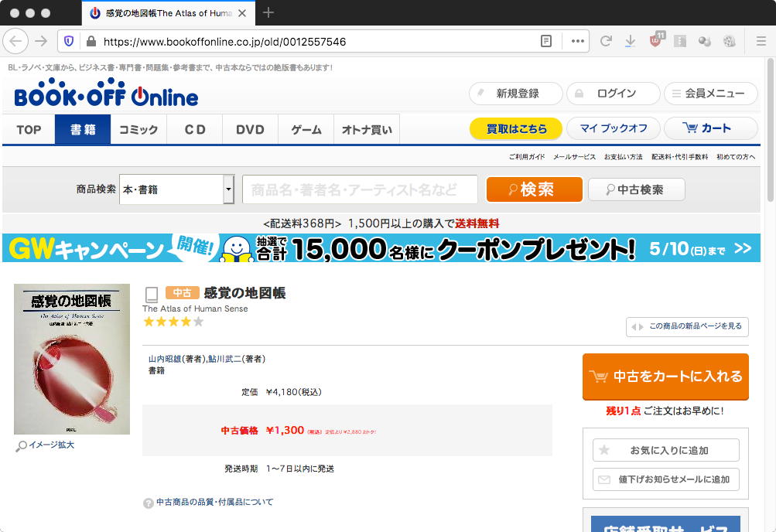Click the GWキャンペーン coupon banner
The height and width of the screenshot is (532, 776).
[x=381, y=248]
